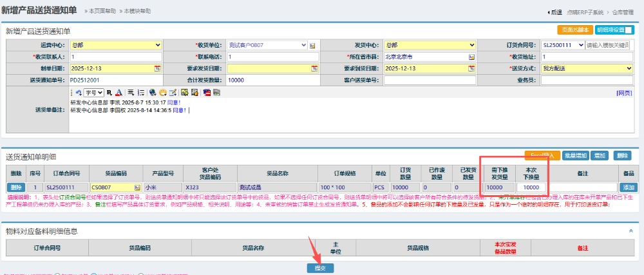The image size is (644, 275).
Task: Click the 提交 submit button
Action: tap(320, 267)
